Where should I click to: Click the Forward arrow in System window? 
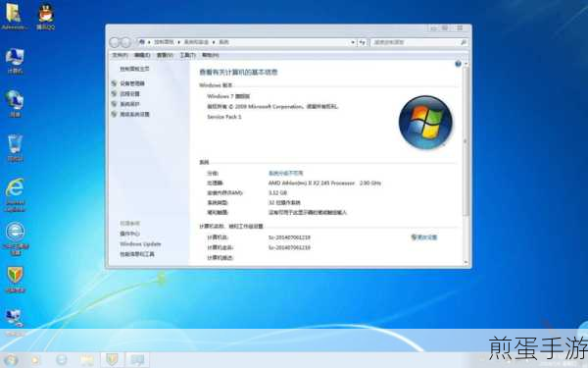(126, 42)
